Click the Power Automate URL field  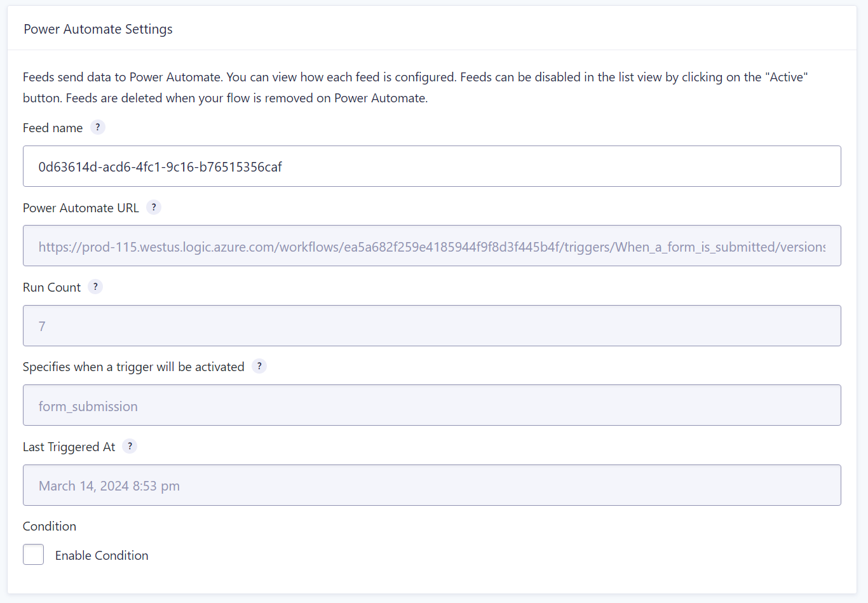pyautogui.click(x=432, y=246)
